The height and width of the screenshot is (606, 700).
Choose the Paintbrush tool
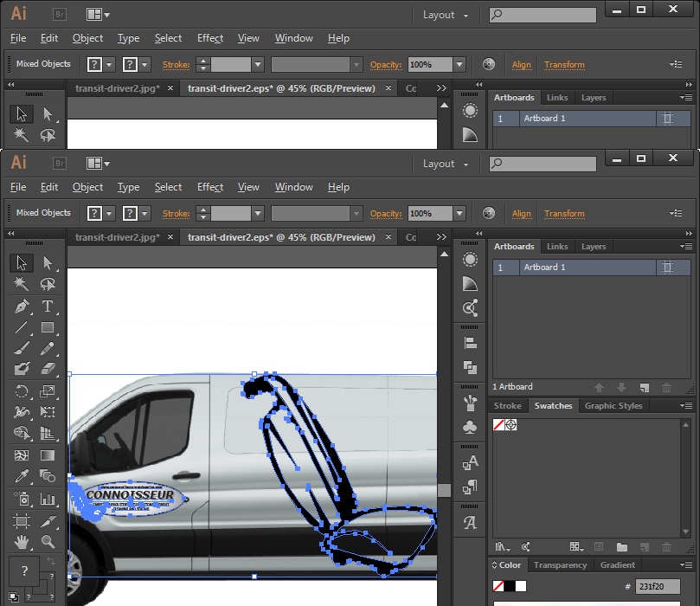coord(22,349)
